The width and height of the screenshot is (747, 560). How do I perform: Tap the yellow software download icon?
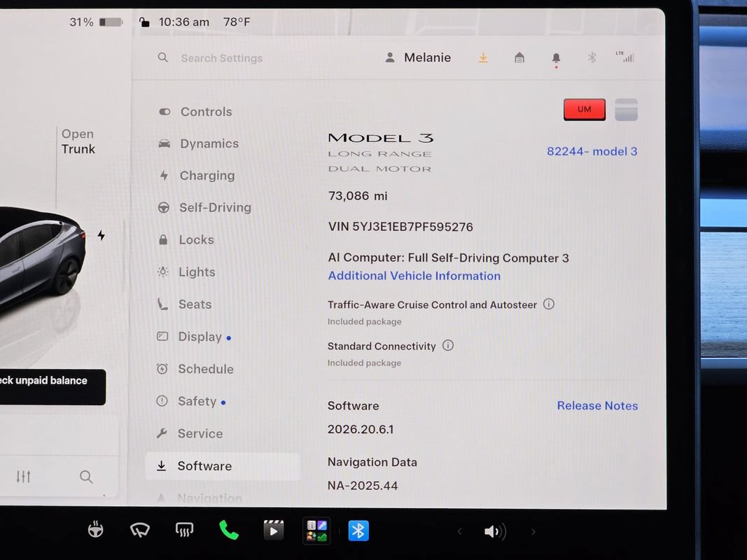pyautogui.click(x=483, y=57)
